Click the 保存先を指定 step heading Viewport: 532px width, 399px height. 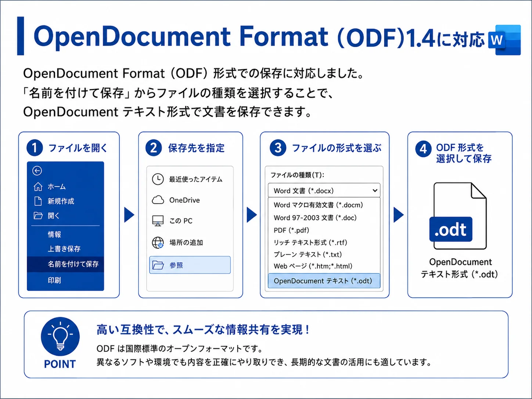point(196,148)
